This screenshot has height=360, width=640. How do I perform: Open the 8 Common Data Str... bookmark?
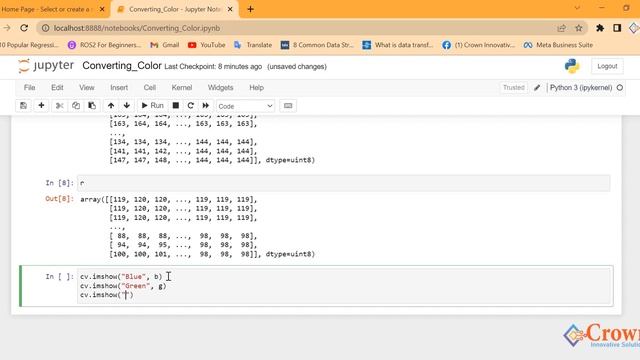(x=317, y=45)
